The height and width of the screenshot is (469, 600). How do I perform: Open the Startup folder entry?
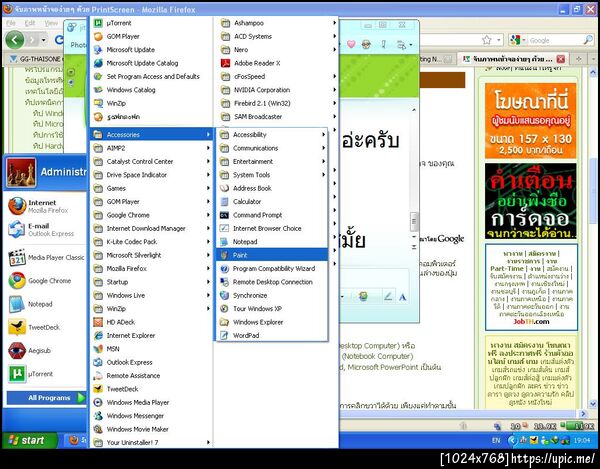click(x=151, y=282)
